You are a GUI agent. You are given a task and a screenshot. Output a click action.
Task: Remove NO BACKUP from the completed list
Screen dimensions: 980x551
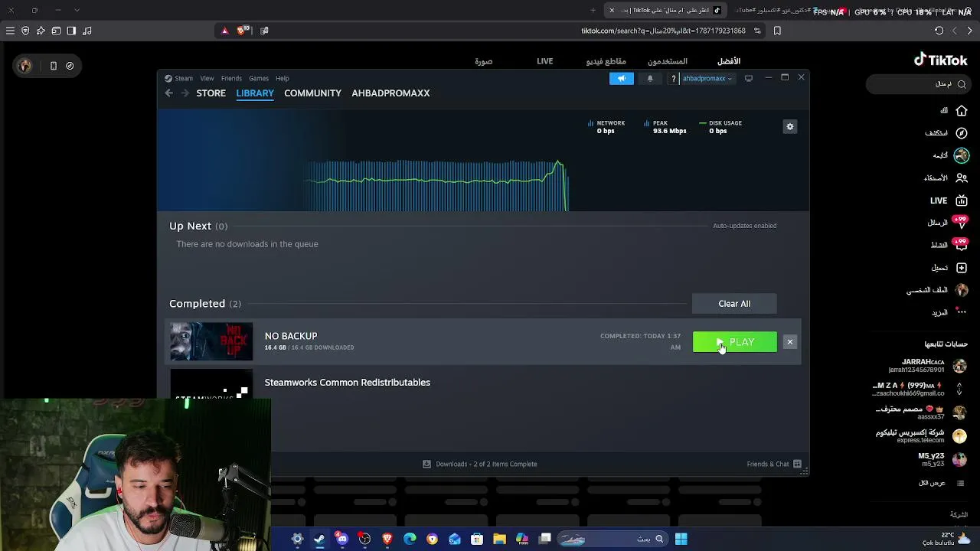pyautogui.click(x=789, y=342)
